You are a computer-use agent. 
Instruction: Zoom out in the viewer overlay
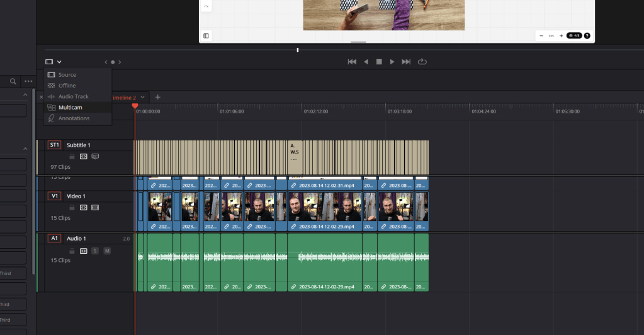click(541, 36)
